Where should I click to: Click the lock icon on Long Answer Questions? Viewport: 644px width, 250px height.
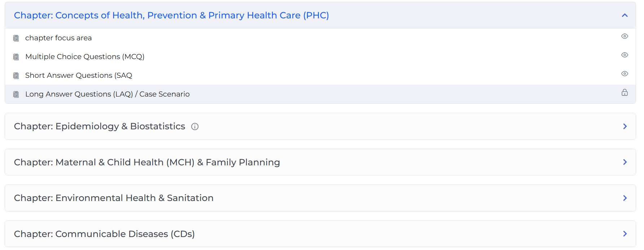(x=625, y=93)
